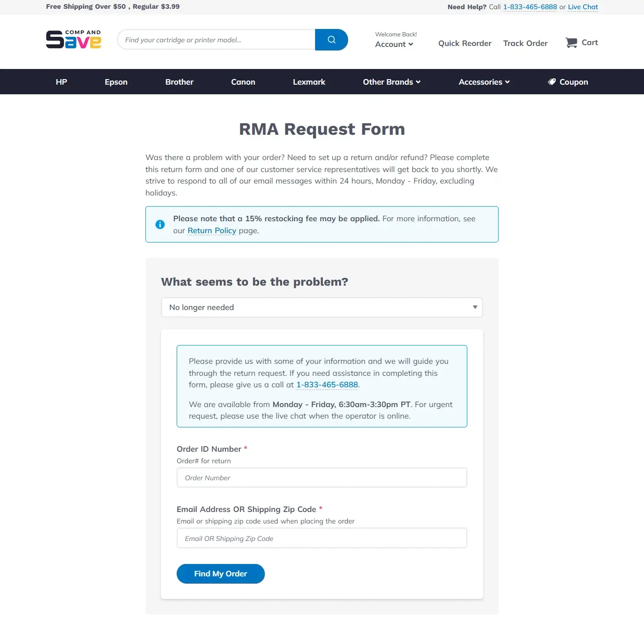This screenshot has width=644, height=644.
Task: Click the info icon in restocking fee notice
Action: (x=160, y=224)
